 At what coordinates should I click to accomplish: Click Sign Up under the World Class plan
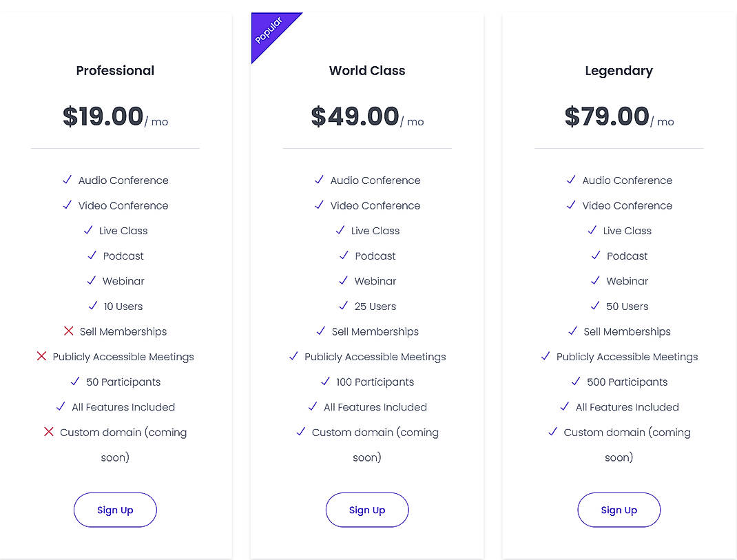(x=367, y=510)
